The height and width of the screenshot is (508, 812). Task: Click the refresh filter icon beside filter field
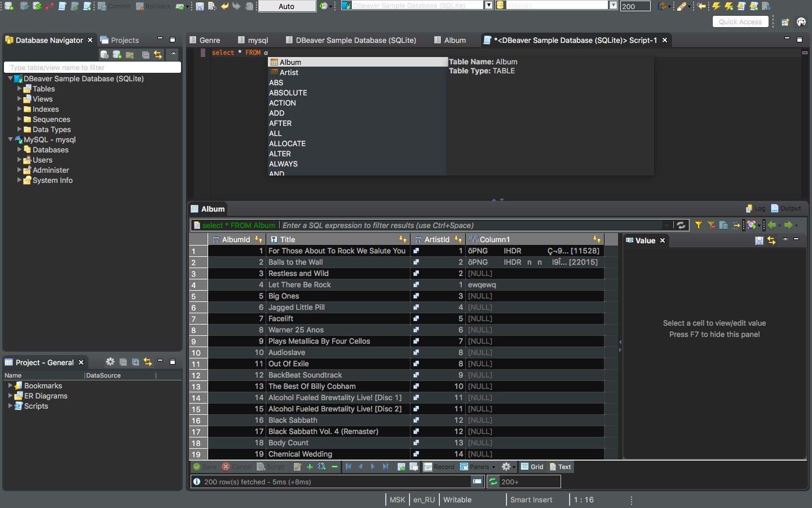[x=681, y=225]
